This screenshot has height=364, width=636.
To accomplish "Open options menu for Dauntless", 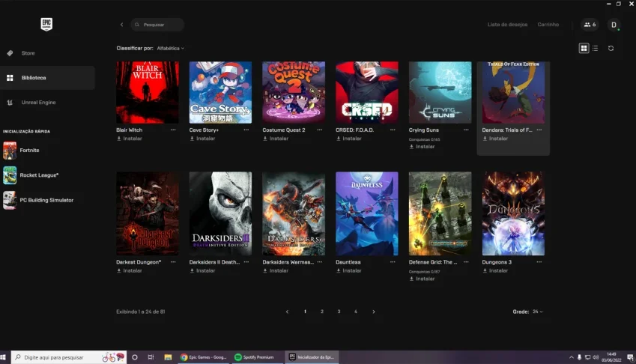I will pos(393,262).
